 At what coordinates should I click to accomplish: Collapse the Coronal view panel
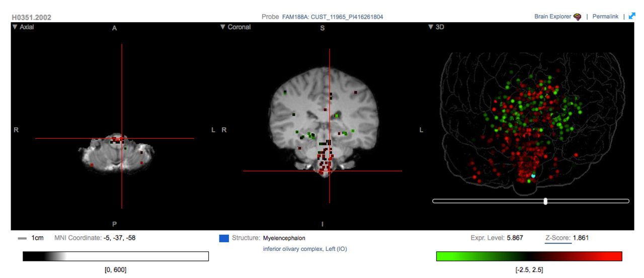(x=223, y=27)
